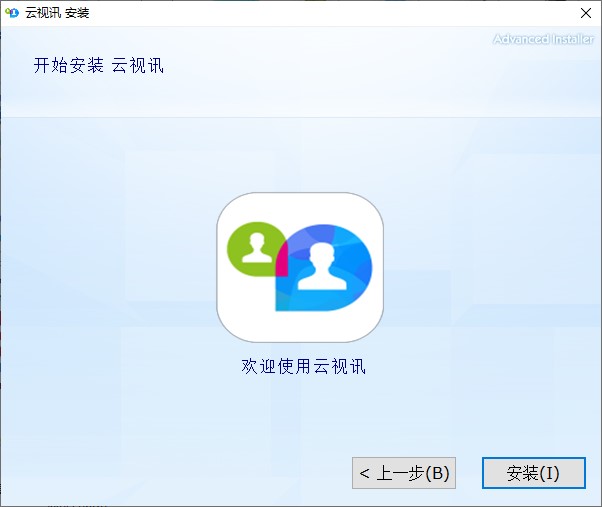602x507 pixels.
Task: Click the large 云视讯 app logo
Action: pos(300,268)
